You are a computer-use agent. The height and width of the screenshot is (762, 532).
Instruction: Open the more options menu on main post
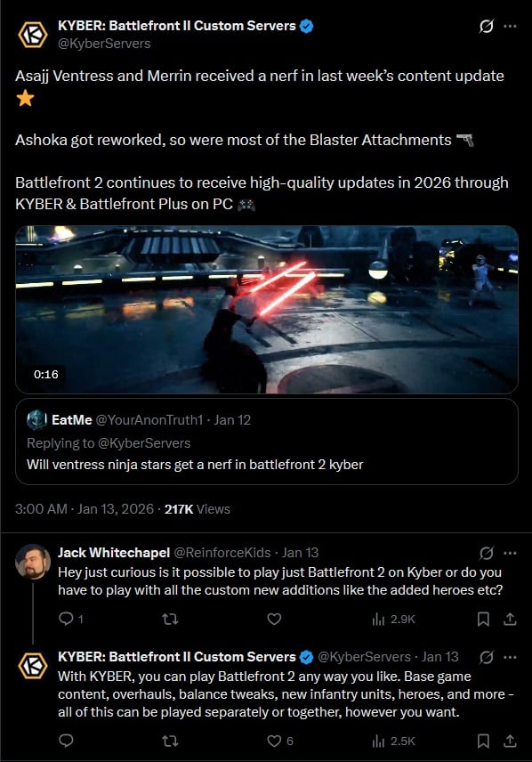[x=510, y=26]
